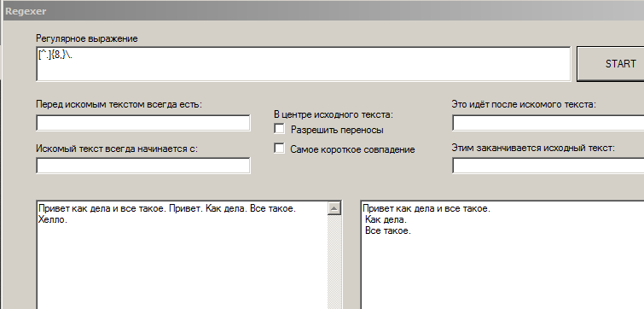
Task: Click the source text scrollbar track
Action: (334, 262)
